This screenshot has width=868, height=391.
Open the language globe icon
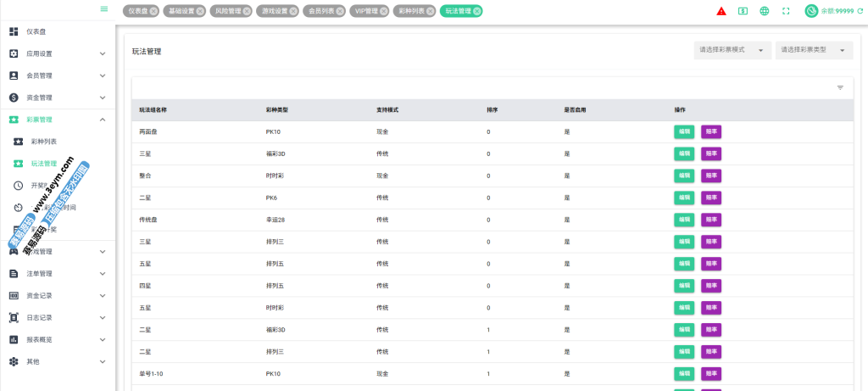tap(765, 11)
